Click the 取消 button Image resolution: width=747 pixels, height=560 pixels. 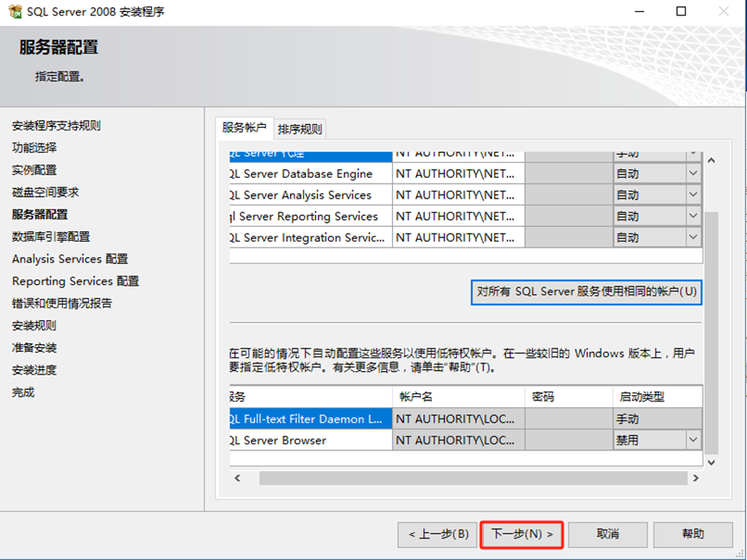coord(607,534)
